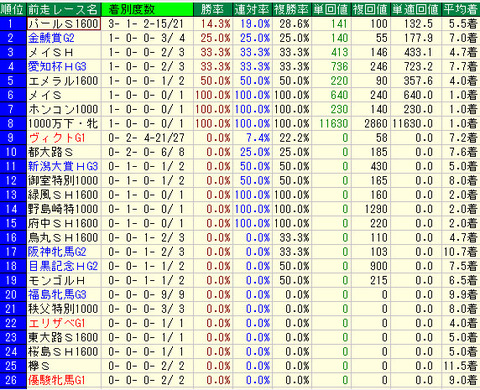480x390 pixels.
Task: Select the 桜島SH1600 race name
Action: click(x=63, y=352)
